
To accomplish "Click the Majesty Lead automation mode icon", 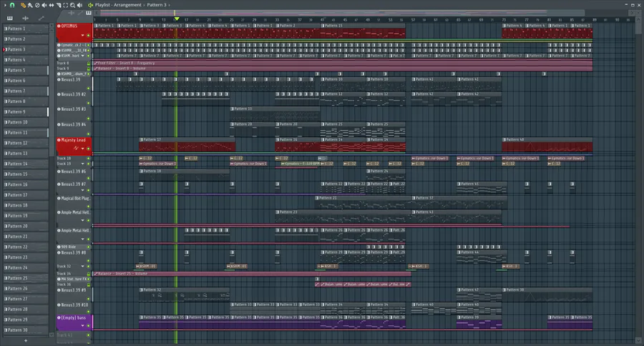I will click(76, 148).
